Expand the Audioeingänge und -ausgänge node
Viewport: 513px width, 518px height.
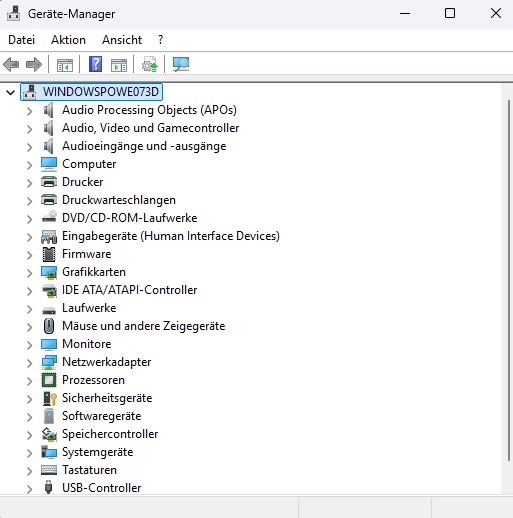click(29, 147)
